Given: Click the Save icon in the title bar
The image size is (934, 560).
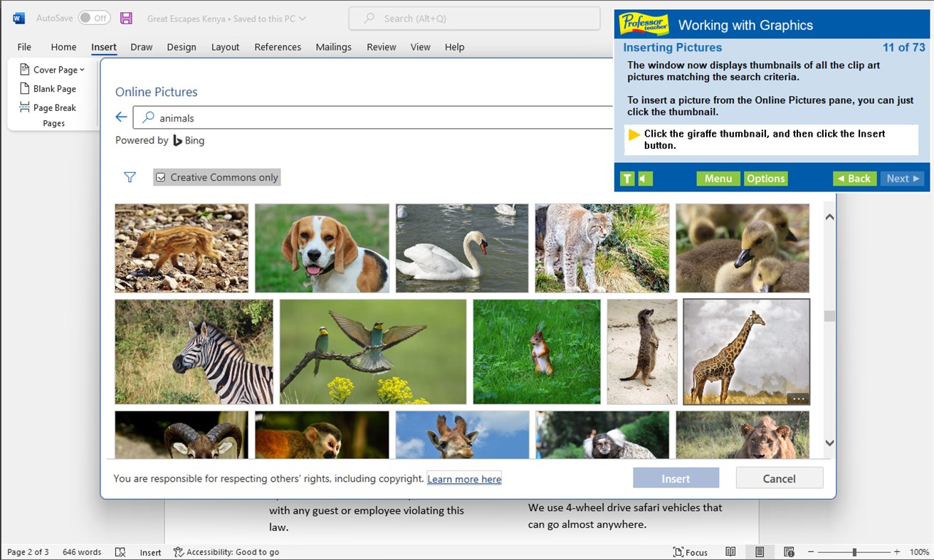Looking at the screenshot, I should (x=126, y=17).
